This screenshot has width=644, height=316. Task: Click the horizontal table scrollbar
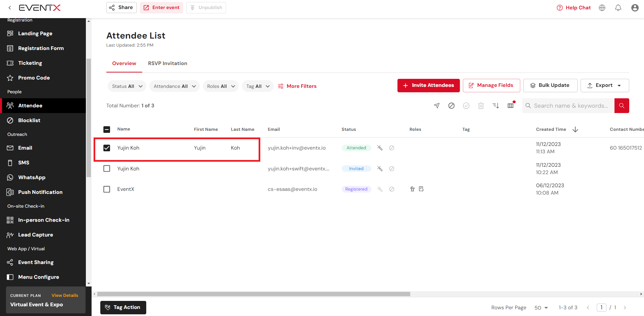(x=254, y=294)
